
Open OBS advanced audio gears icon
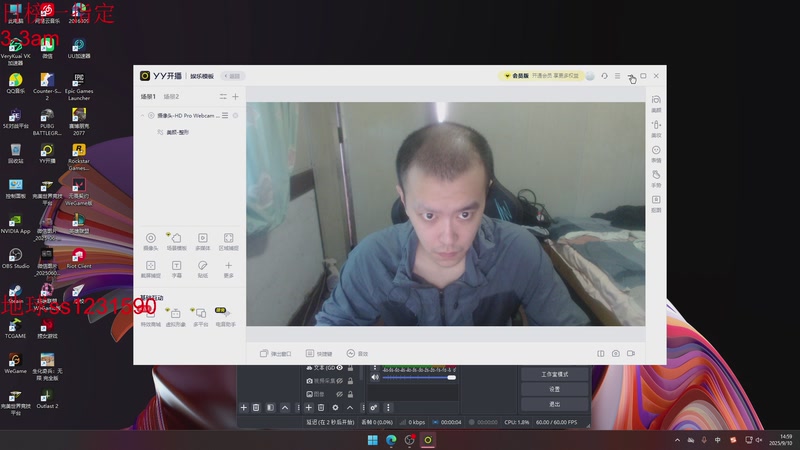(x=374, y=408)
